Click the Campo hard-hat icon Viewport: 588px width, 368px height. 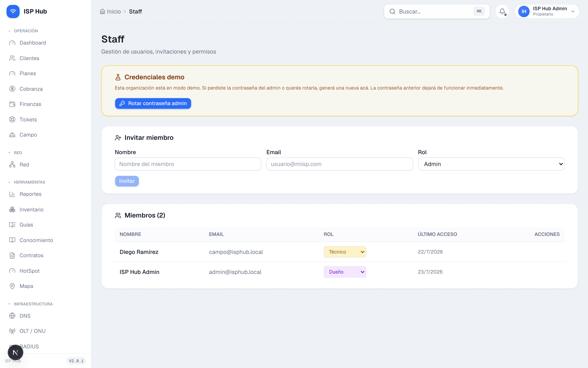(x=12, y=135)
